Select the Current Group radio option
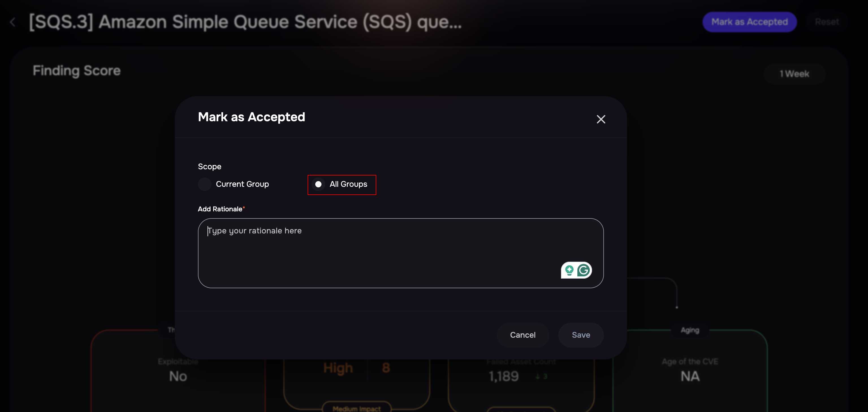This screenshot has width=868, height=412. (204, 184)
